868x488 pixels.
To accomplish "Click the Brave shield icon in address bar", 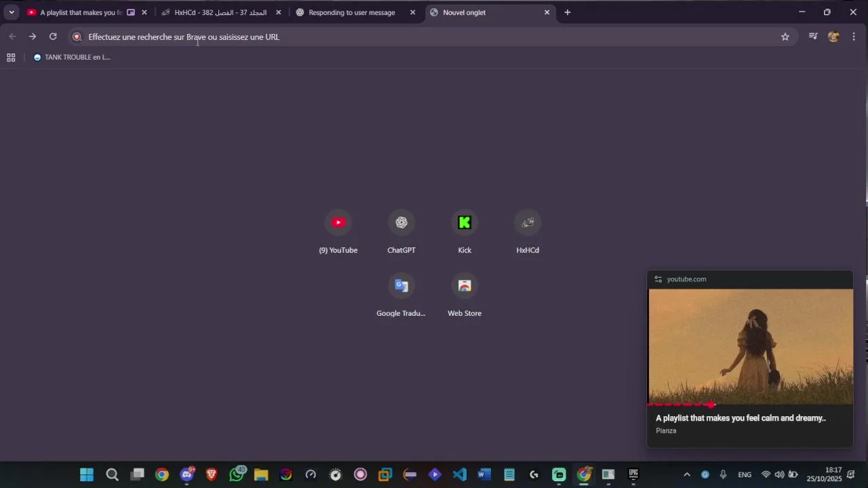I will pyautogui.click(x=77, y=37).
